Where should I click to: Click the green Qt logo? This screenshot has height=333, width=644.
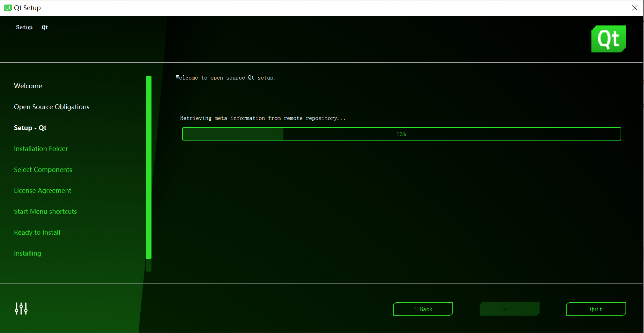coord(608,39)
